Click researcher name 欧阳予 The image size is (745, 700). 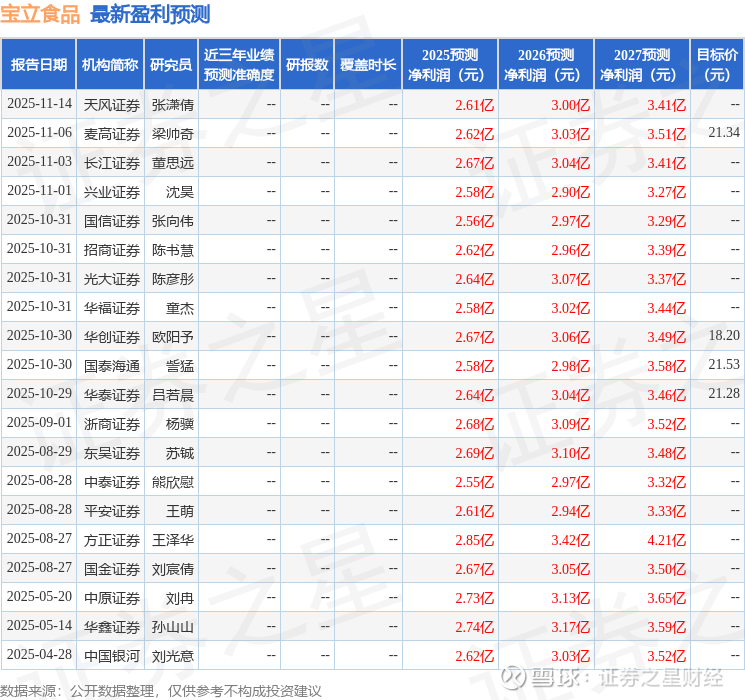173,337
